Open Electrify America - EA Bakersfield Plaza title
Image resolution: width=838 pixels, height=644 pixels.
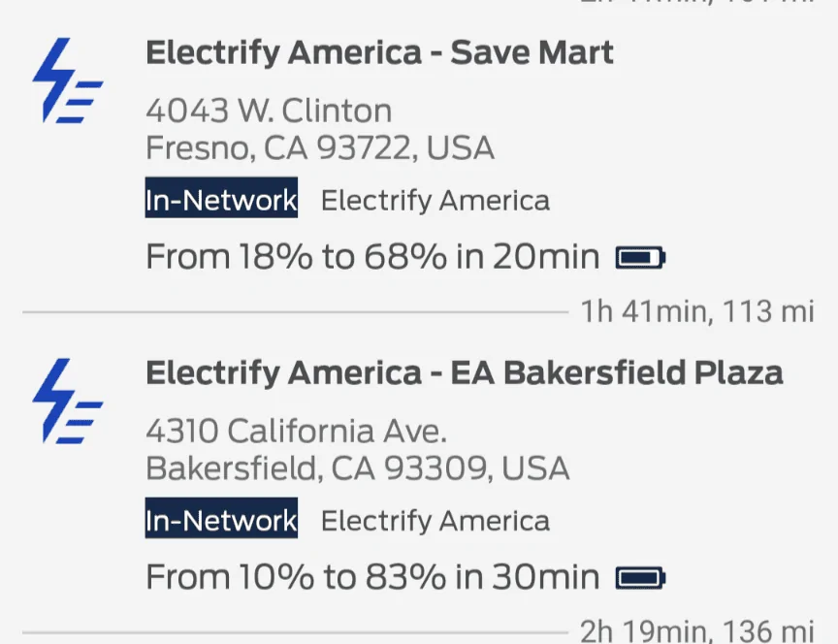tap(464, 372)
